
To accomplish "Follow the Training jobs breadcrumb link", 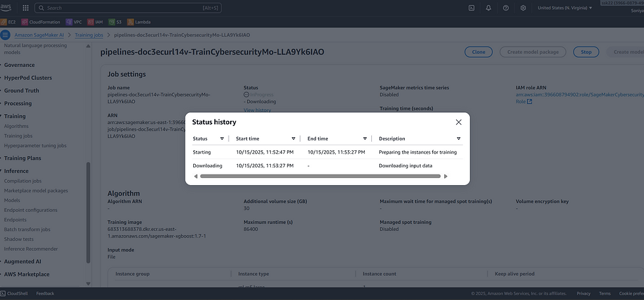I will [x=89, y=35].
